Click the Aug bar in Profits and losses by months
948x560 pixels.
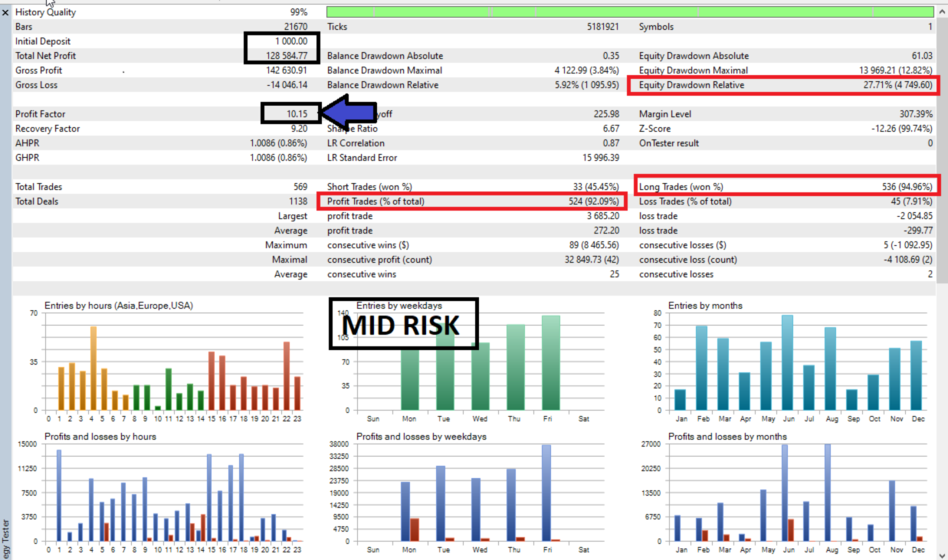point(828,493)
